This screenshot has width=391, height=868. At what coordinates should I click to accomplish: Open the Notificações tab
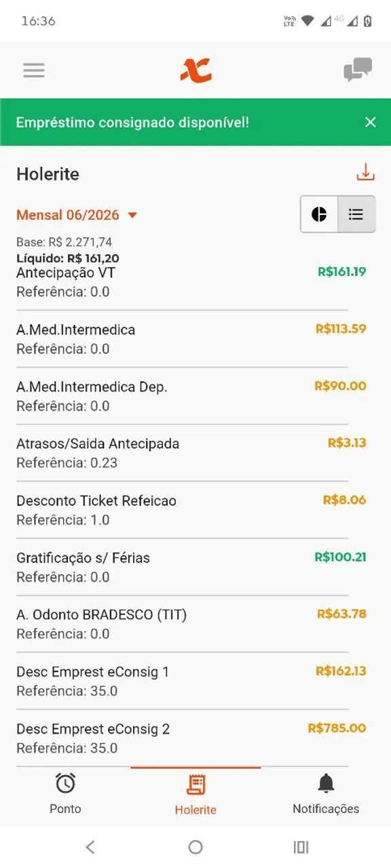(x=326, y=794)
